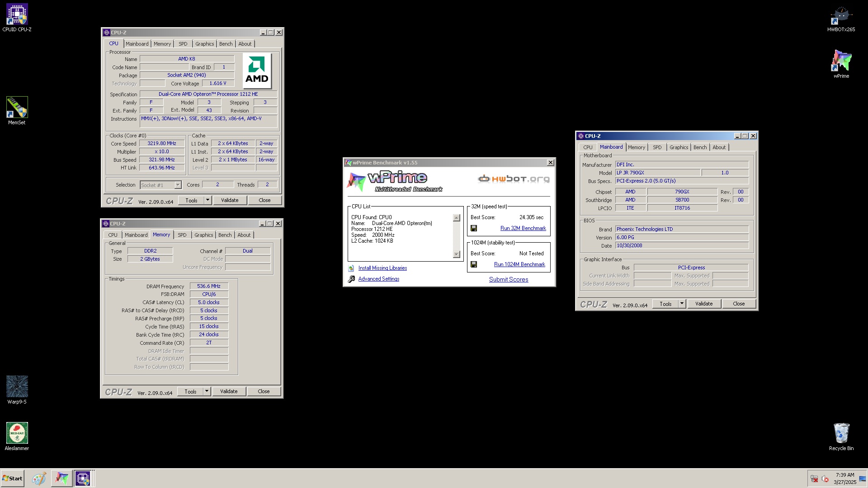The image size is (868, 488).
Task: Click Close in the Memory tab window
Action: point(264,391)
